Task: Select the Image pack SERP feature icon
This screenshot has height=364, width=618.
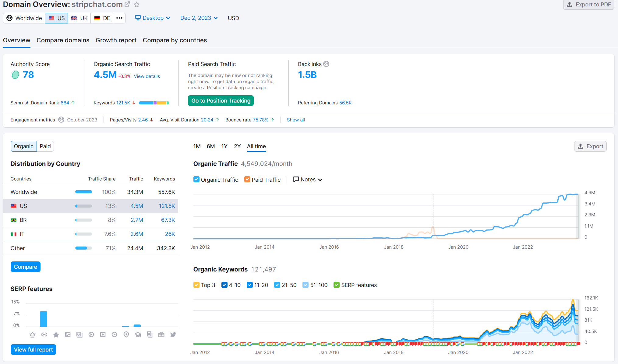Action: [79, 335]
